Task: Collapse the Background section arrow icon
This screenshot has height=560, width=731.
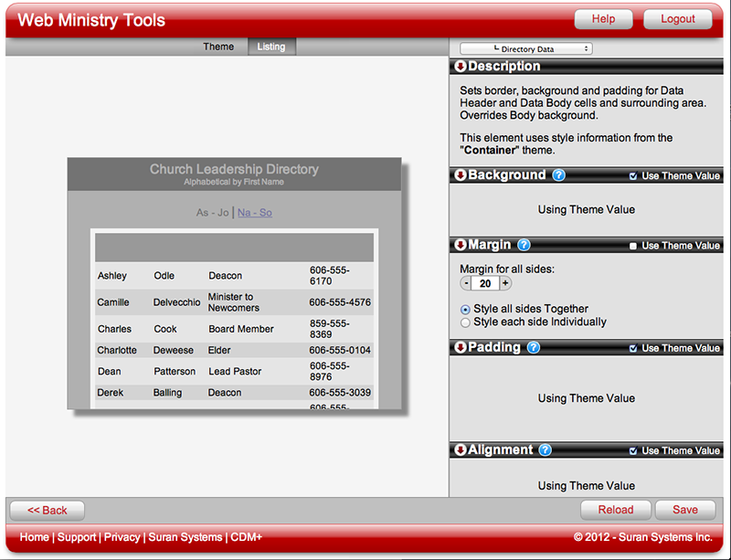Action: click(461, 175)
